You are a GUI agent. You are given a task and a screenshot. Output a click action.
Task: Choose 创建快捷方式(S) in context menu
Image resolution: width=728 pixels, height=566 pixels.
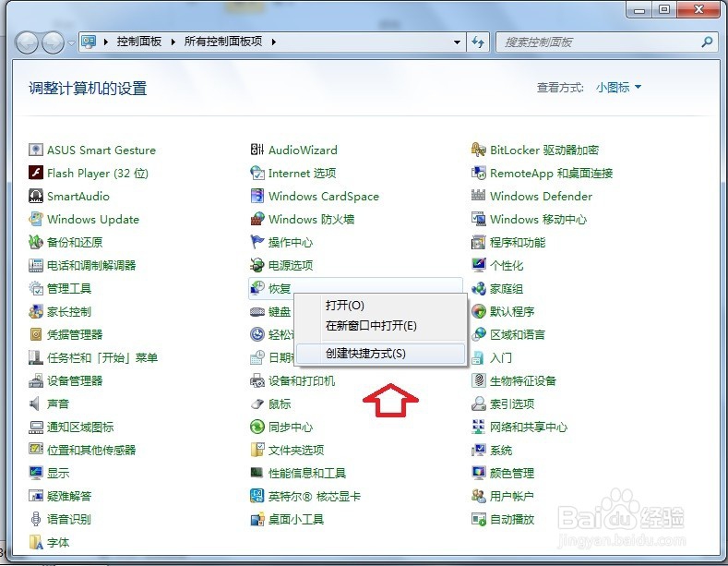380,354
